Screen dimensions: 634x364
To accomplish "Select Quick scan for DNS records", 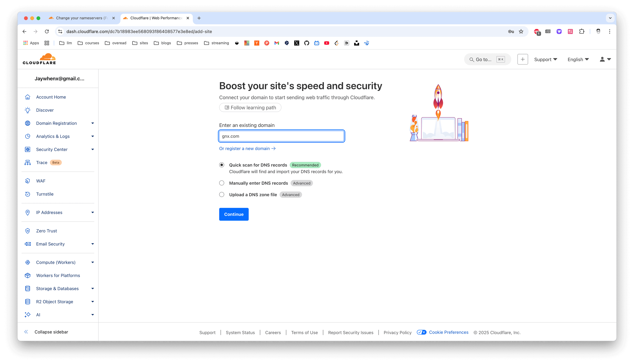I will 222,165.
